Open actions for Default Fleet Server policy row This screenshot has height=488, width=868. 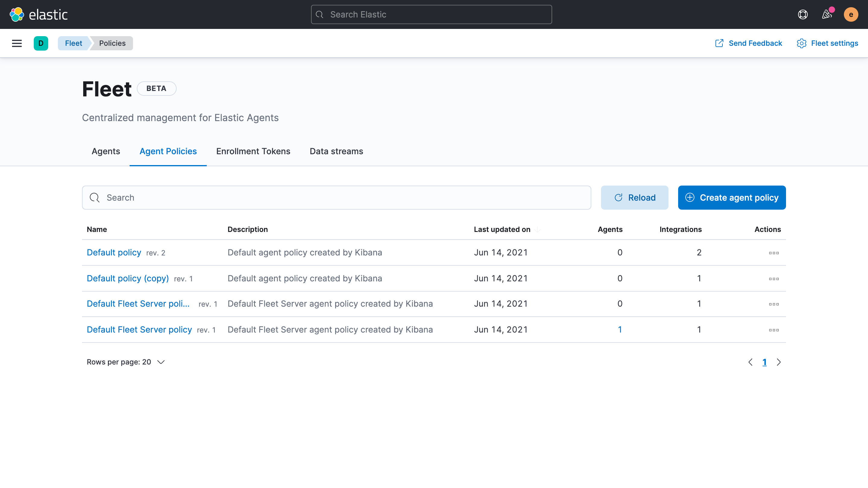pyautogui.click(x=774, y=330)
